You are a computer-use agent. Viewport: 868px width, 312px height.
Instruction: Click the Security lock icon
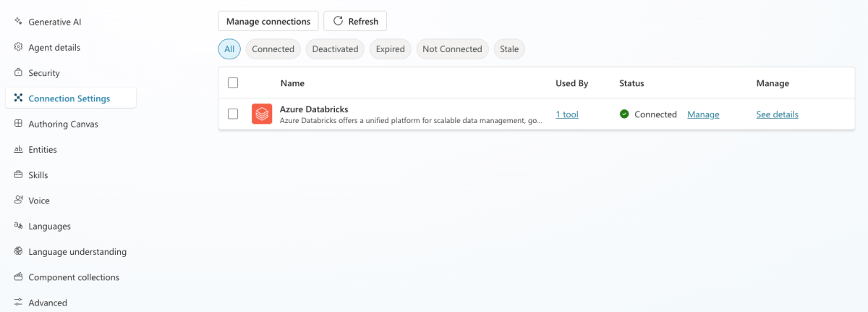click(x=18, y=73)
